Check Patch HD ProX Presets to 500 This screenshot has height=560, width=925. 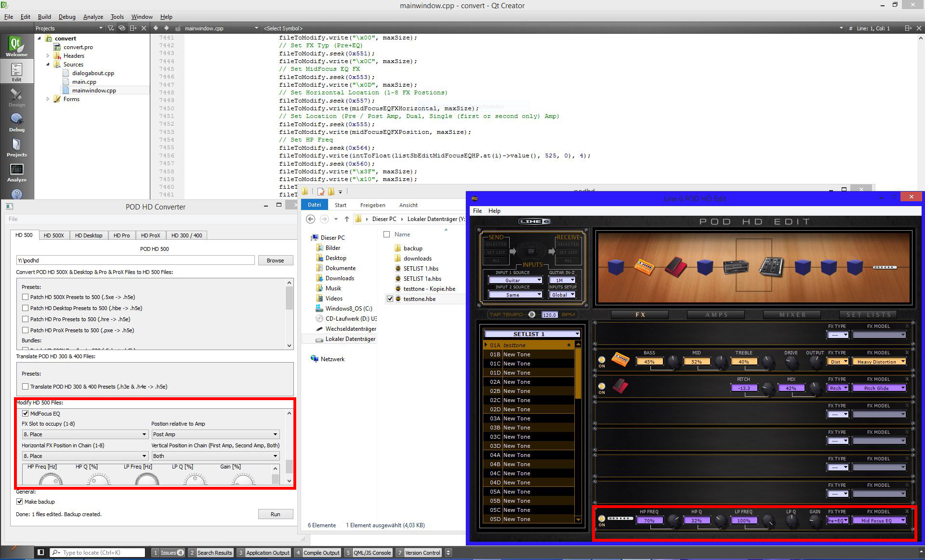click(x=25, y=330)
